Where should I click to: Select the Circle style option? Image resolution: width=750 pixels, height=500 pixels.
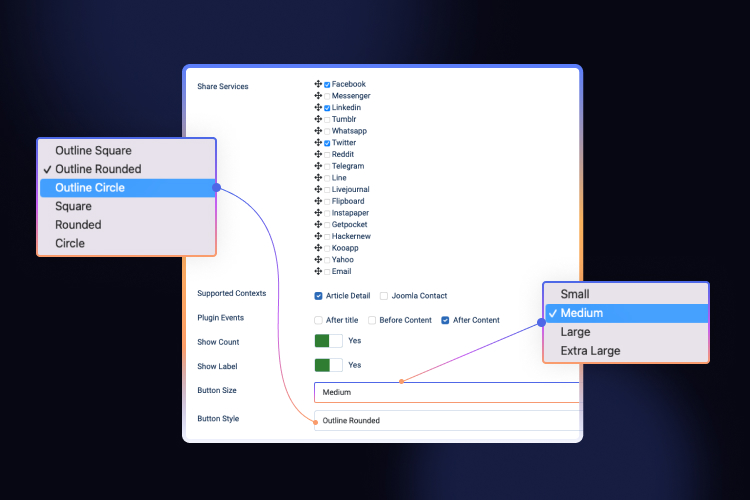click(x=127, y=244)
